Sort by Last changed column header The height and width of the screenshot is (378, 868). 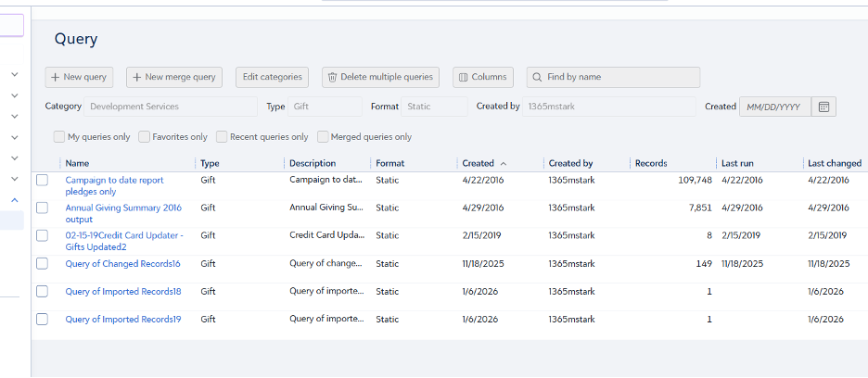click(835, 163)
